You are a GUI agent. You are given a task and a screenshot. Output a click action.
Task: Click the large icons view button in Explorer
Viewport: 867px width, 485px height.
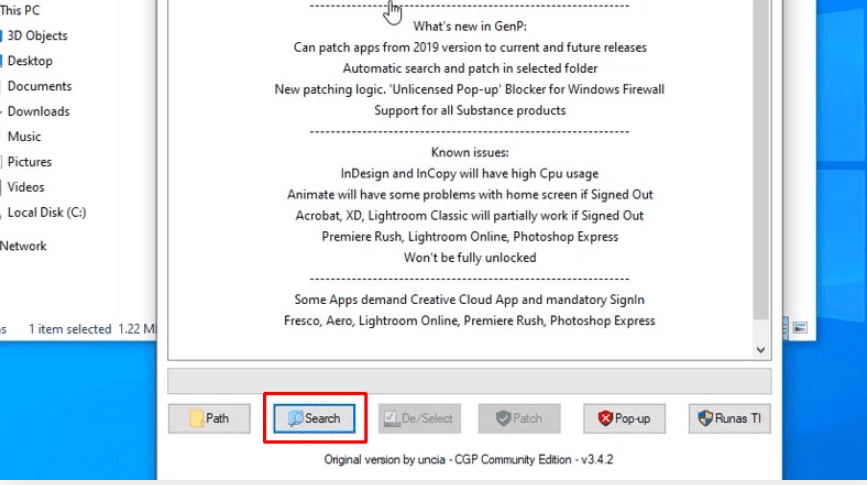click(800, 328)
